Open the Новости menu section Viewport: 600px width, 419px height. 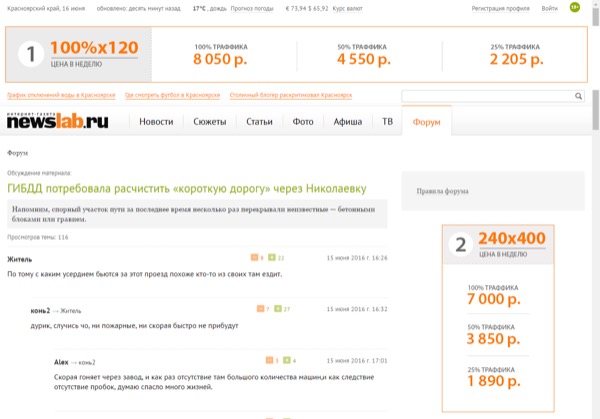156,122
